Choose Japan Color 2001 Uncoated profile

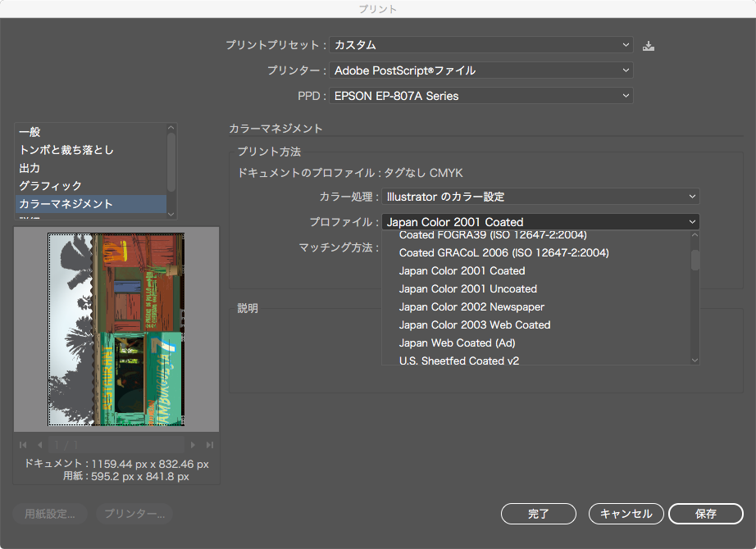click(x=467, y=288)
